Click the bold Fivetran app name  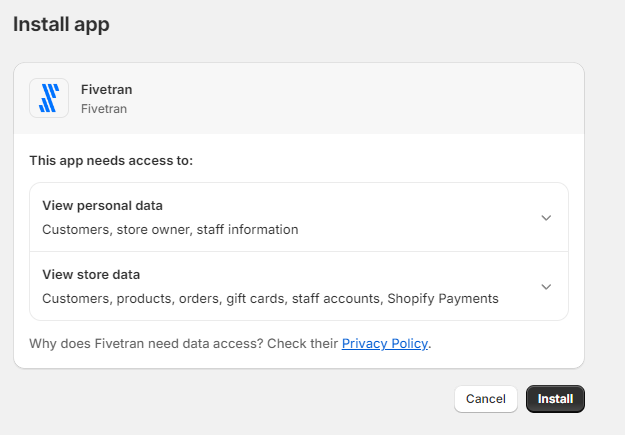(x=106, y=89)
